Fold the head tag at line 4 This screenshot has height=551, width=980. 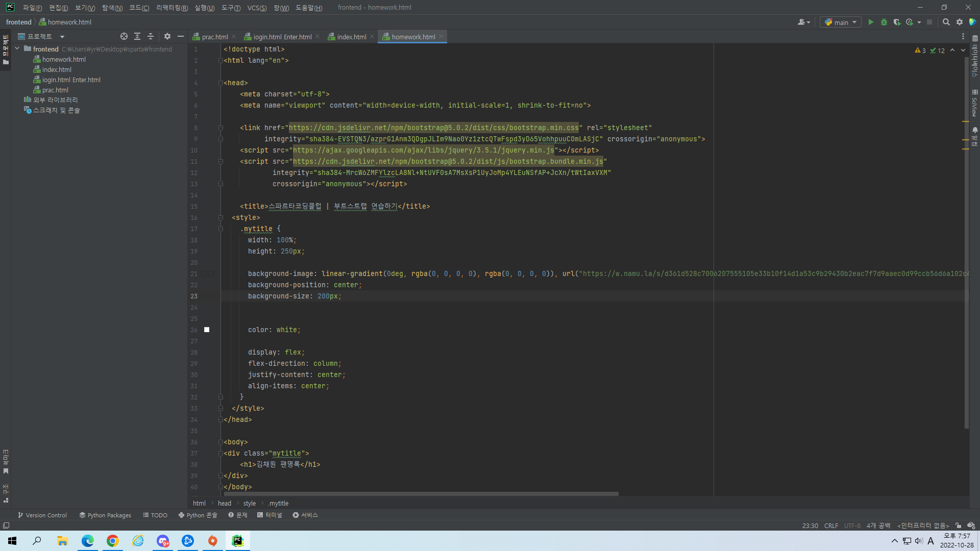[x=220, y=83]
